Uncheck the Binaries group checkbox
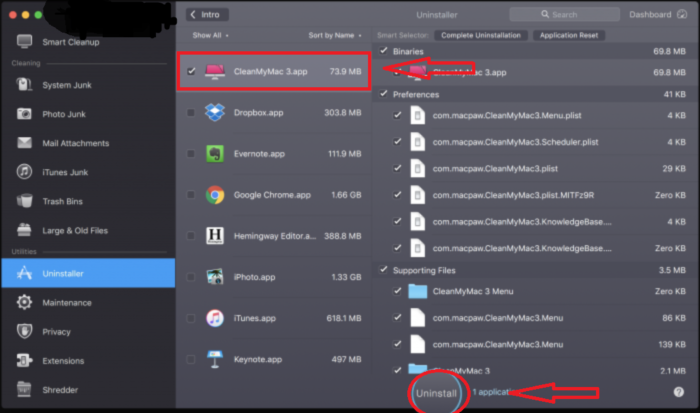This screenshot has width=700, height=413. tap(383, 51)
